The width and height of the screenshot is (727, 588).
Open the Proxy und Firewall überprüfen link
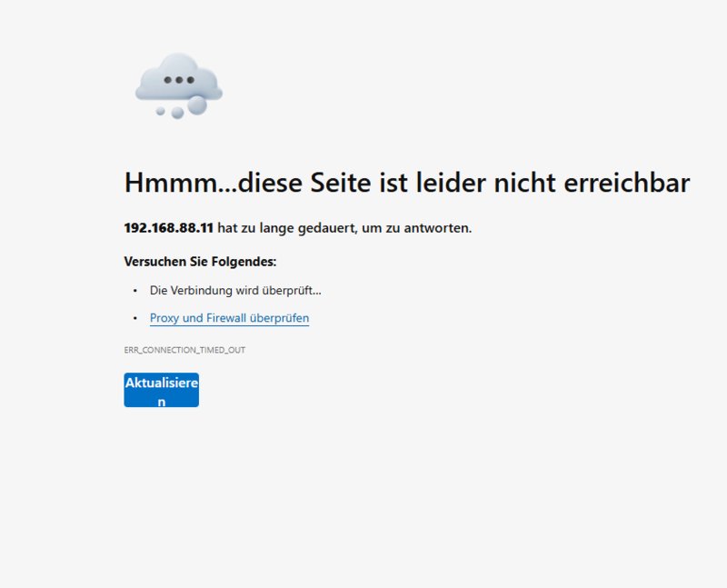point(229,318)
